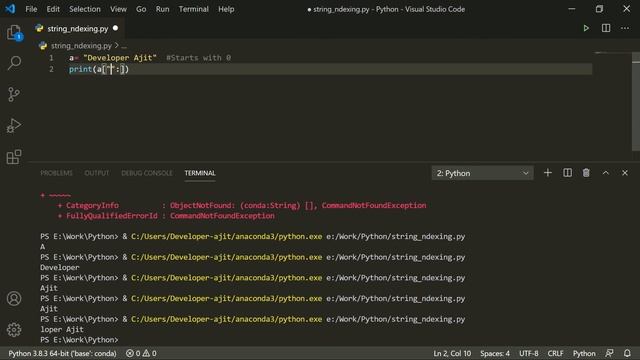Image resolution: width=640 pixels, height=360 pixels.
Task: Open editor More Actions ellipsis
Action: tap(625, 28)
